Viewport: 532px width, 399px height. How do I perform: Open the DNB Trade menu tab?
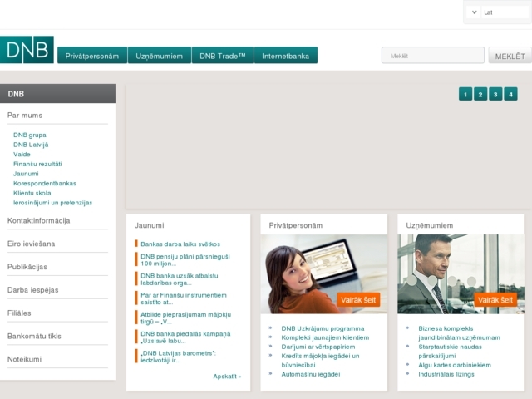coord(223,56)
